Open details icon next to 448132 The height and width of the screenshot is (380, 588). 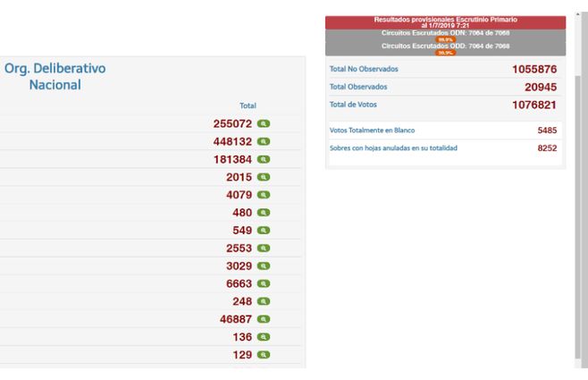tap(264, 141)
